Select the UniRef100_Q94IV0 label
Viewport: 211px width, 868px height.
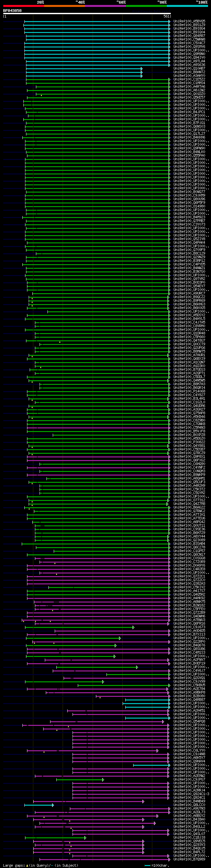pos(190,58)
